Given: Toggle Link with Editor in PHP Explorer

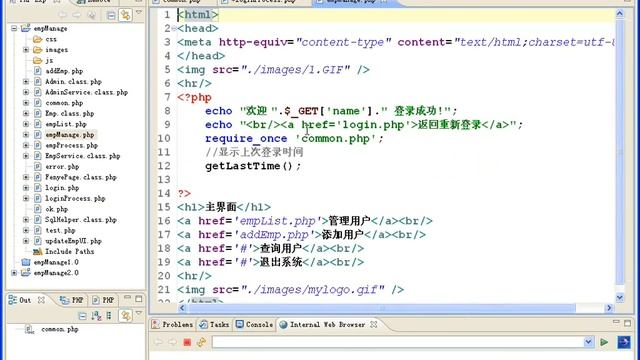Looking at the screenshot, I should (x=126, y=16).
